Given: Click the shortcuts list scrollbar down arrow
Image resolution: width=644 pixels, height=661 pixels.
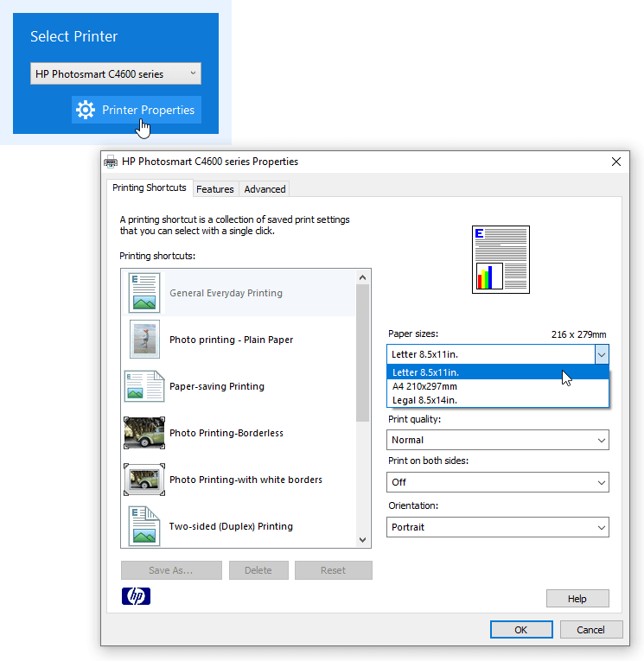Looking at the screenshot, I should 363,540.
